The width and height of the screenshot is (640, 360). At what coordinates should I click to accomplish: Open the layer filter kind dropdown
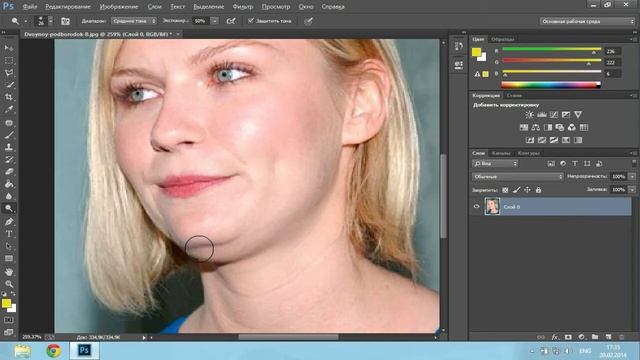pyautogui.click(x=495, y=164)
